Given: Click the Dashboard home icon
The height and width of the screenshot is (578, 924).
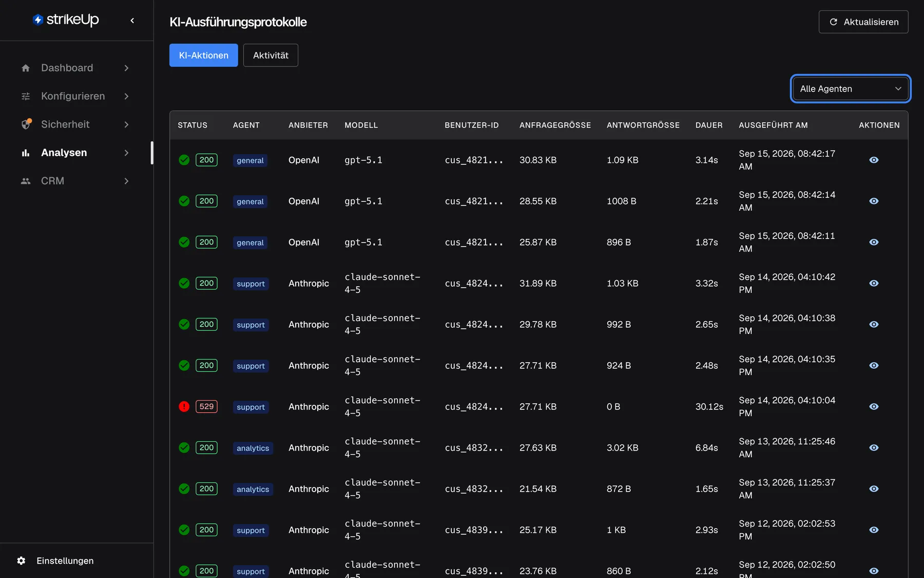Looking at the screenshot, I should [x=26, y=68].
